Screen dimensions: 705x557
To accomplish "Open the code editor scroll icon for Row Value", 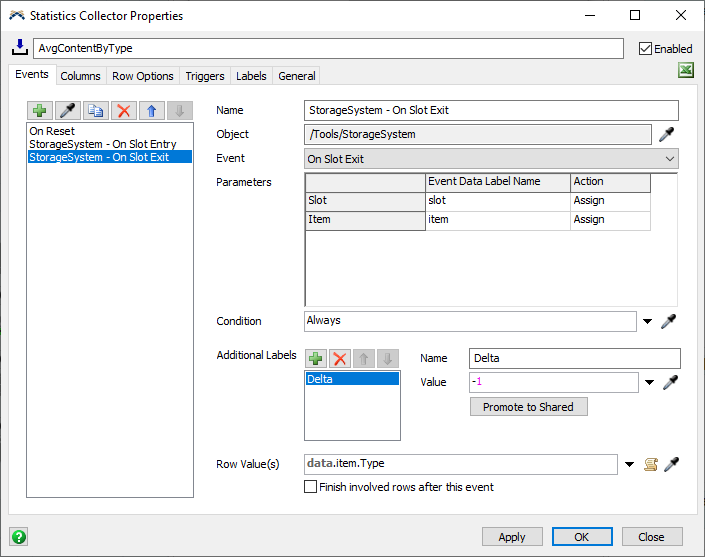I will (x=650, y=464).
